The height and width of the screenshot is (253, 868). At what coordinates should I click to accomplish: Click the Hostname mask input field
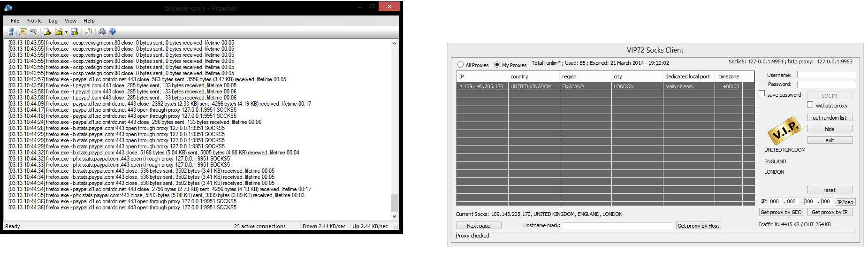(617, 225)
